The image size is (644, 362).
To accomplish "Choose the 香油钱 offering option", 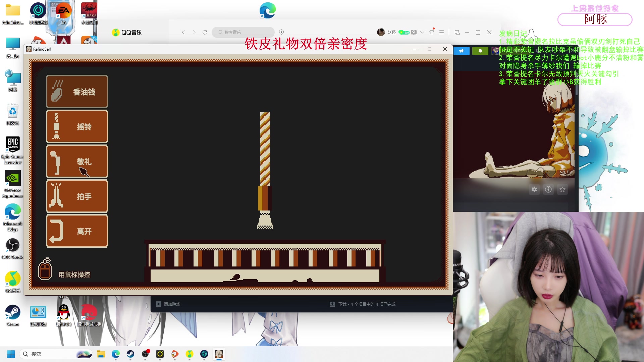I will pyautogui.click(x=77, y=92).
